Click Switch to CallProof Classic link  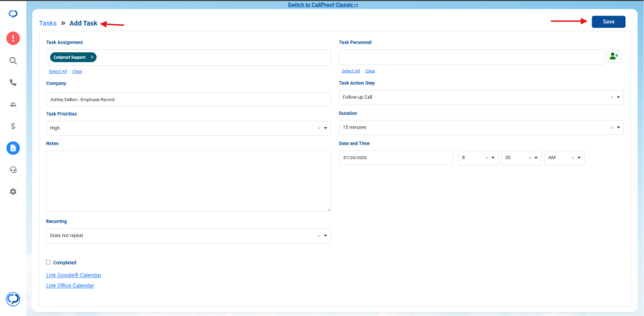click(x=323, y=5)
